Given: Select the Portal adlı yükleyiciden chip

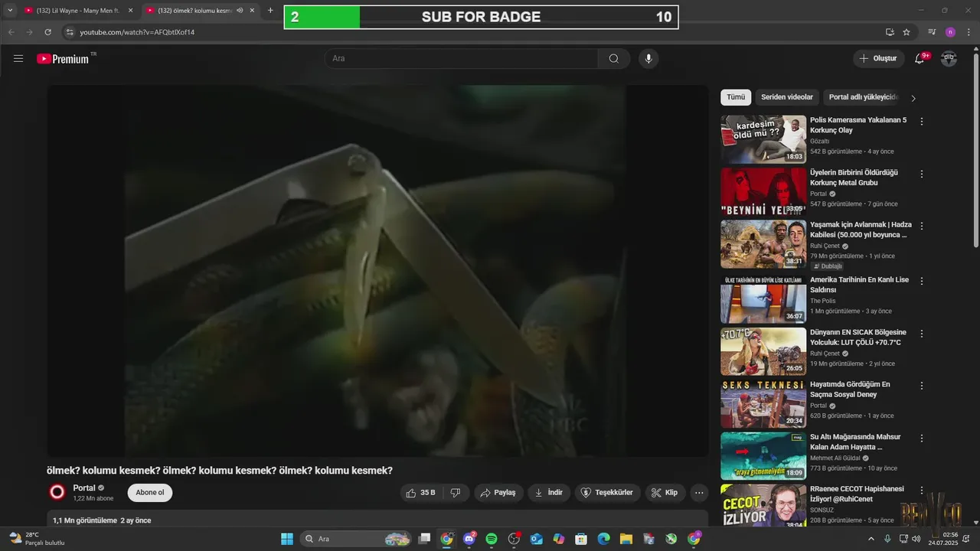Looking at the screenshot, I should click(863, 97).
